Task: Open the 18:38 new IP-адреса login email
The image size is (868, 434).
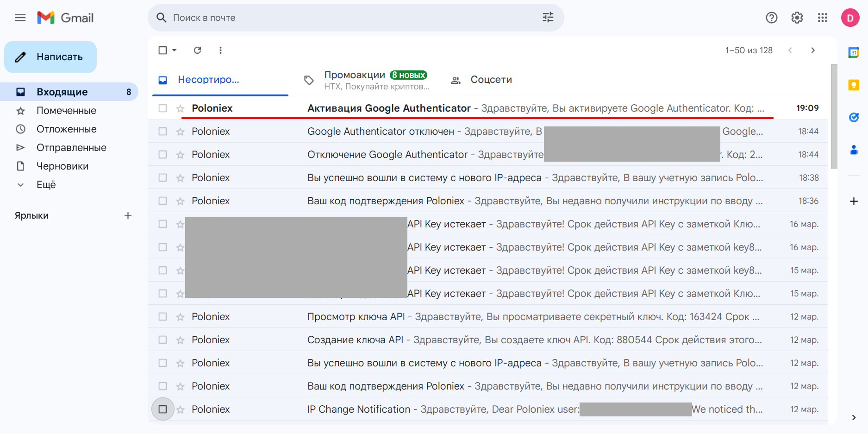Action: click(x=488, y=177)
